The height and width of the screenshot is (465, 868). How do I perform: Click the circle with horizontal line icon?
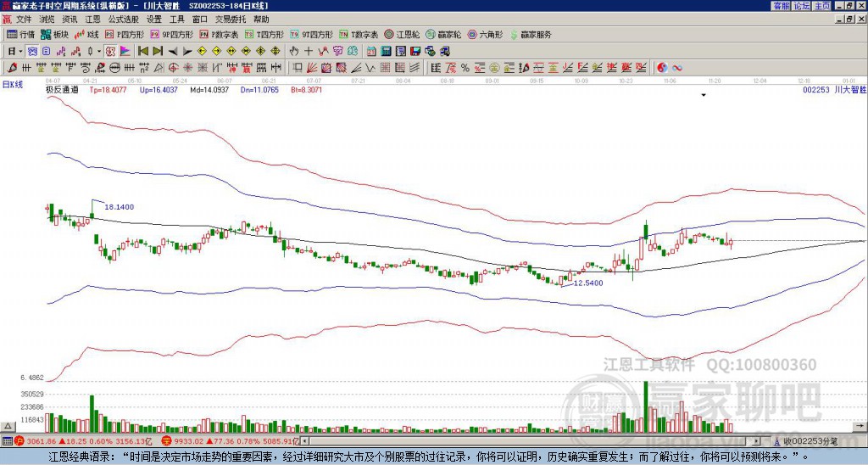pyautogui.click(x=114, y=68)
